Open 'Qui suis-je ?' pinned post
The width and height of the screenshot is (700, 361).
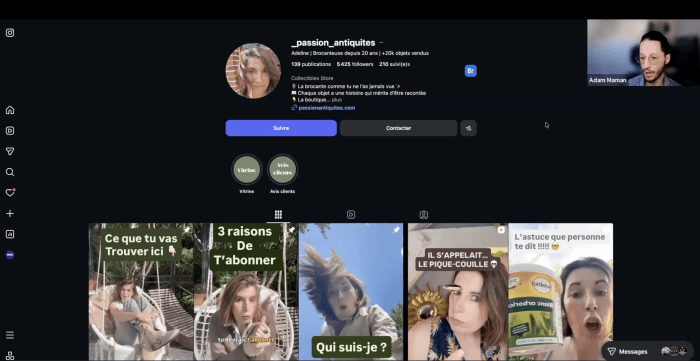tap(351, 292)
